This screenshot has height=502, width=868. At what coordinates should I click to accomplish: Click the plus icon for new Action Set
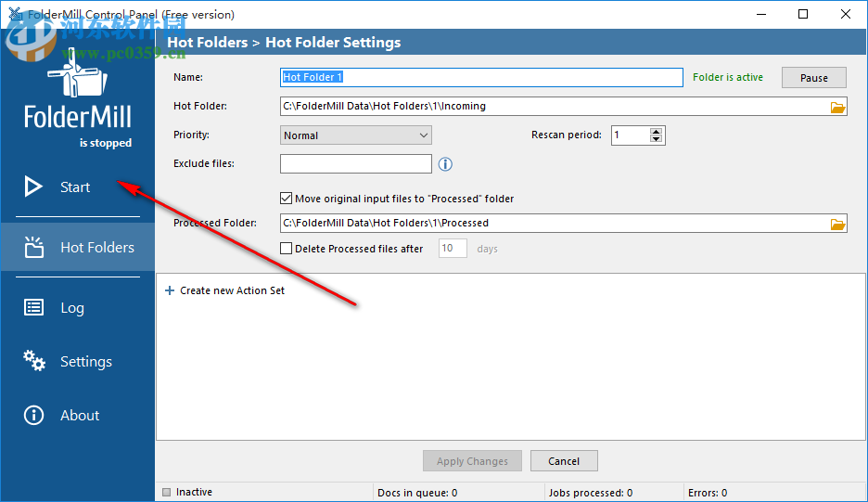169,290
